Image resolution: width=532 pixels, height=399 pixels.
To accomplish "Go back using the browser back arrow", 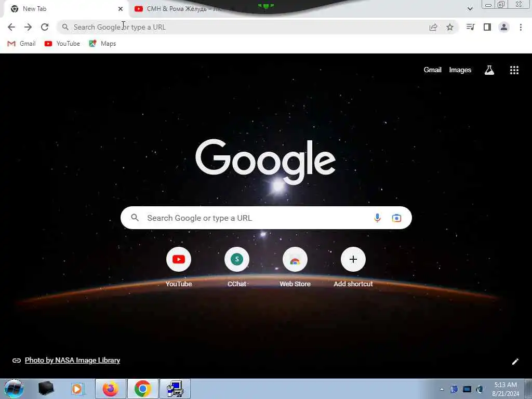I will [11, 27].
